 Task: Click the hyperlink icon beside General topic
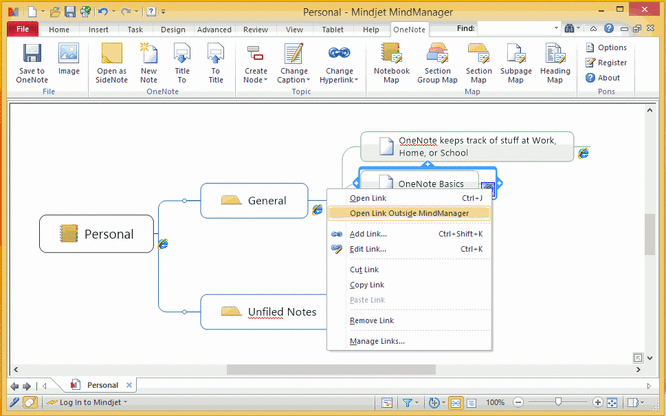point(317,209)
